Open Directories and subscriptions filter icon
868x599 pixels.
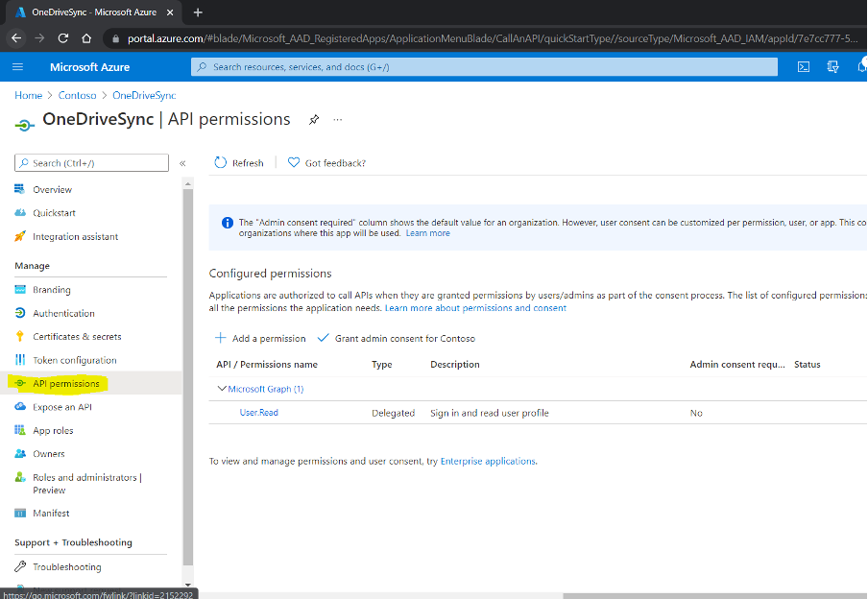coord(832,67)
